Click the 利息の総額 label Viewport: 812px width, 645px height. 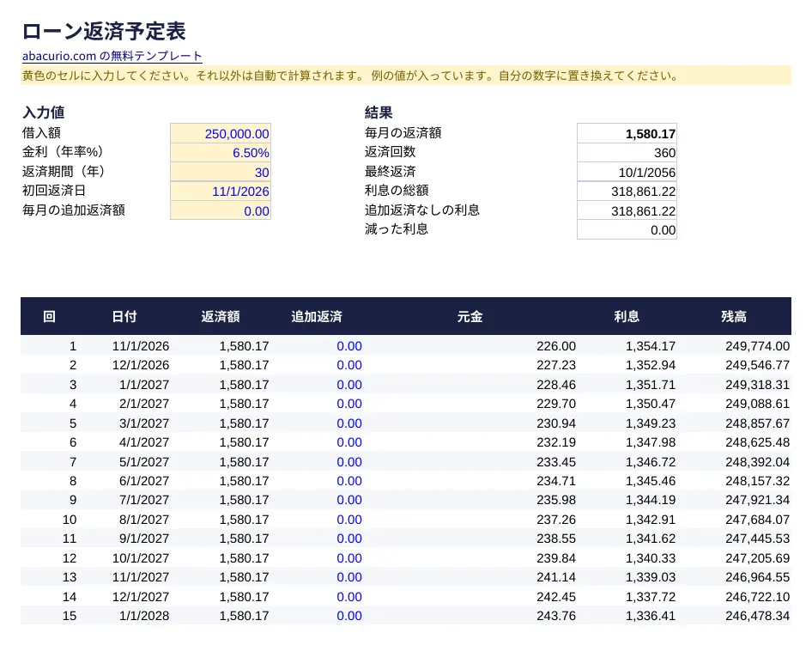(397, 190)
